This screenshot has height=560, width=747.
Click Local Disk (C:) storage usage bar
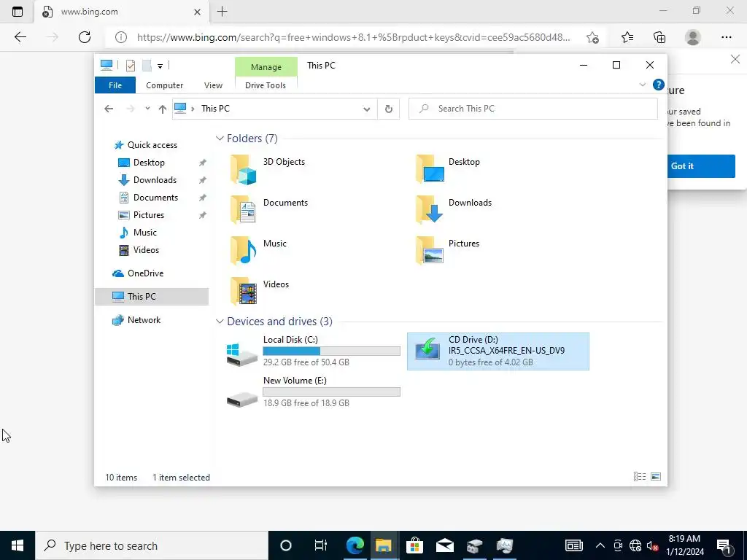point(331,351)
